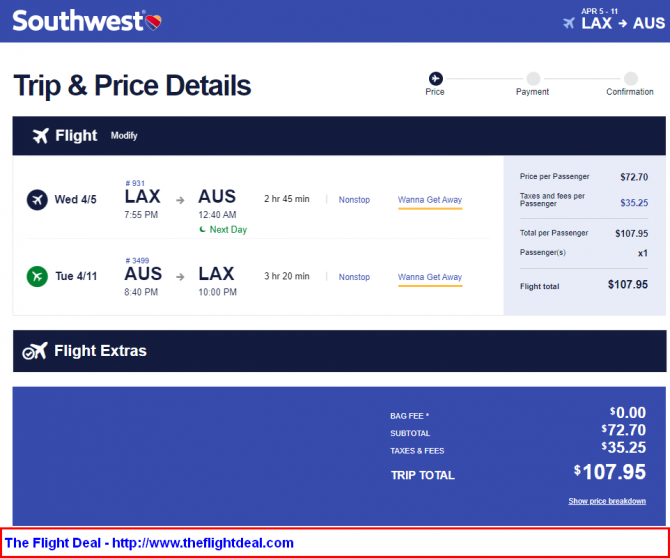Click the Next Day moon icon
The height and width of the screenshot is (558, 670).
click(x=203, y=229)
